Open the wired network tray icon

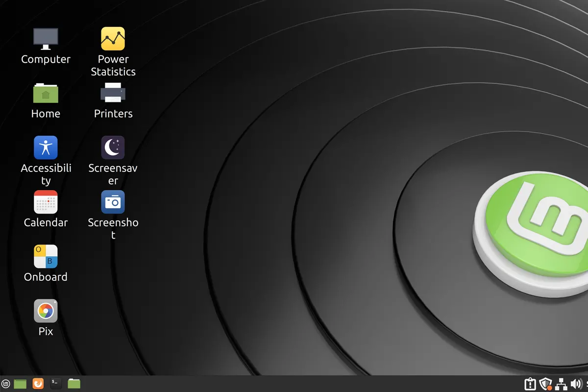pyautogui.click(x=562, y=384)
